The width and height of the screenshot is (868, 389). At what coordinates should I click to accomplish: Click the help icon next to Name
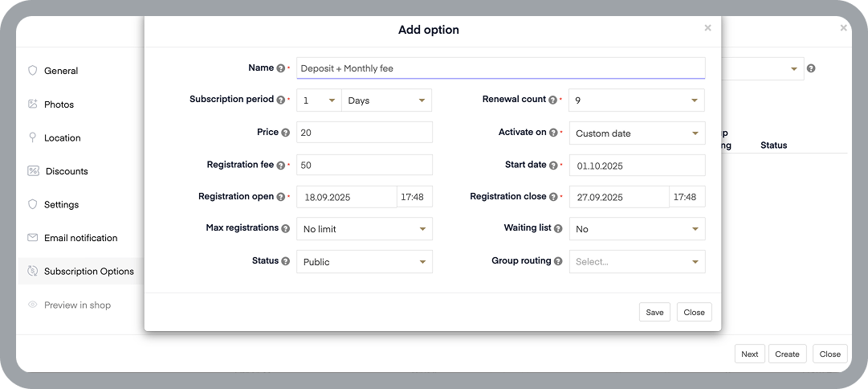[x=281, y=68]
